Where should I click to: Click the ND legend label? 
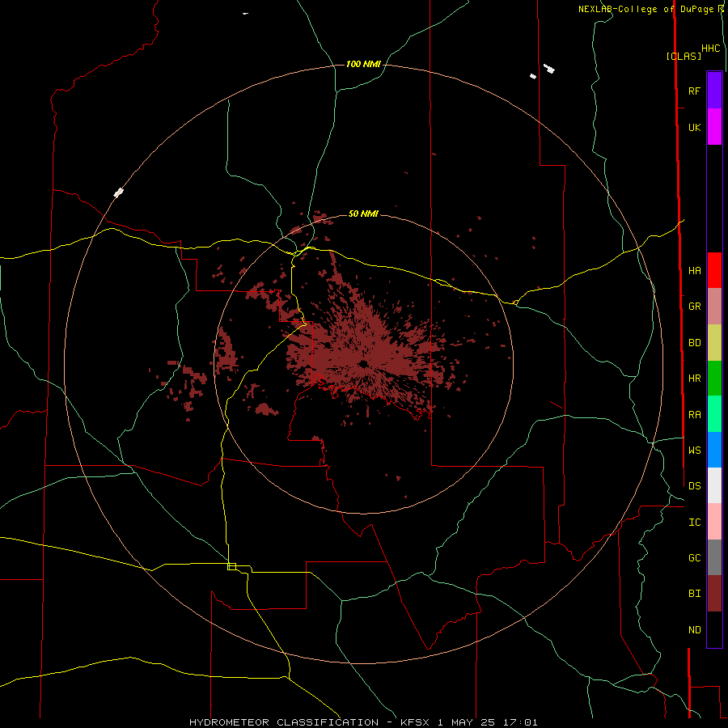click(694, 630)
